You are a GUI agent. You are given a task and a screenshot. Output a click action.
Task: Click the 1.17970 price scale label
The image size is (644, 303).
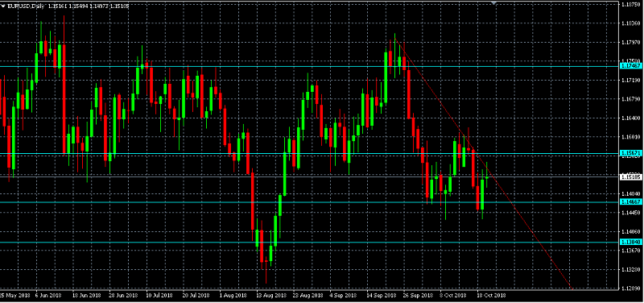(631, 43)
